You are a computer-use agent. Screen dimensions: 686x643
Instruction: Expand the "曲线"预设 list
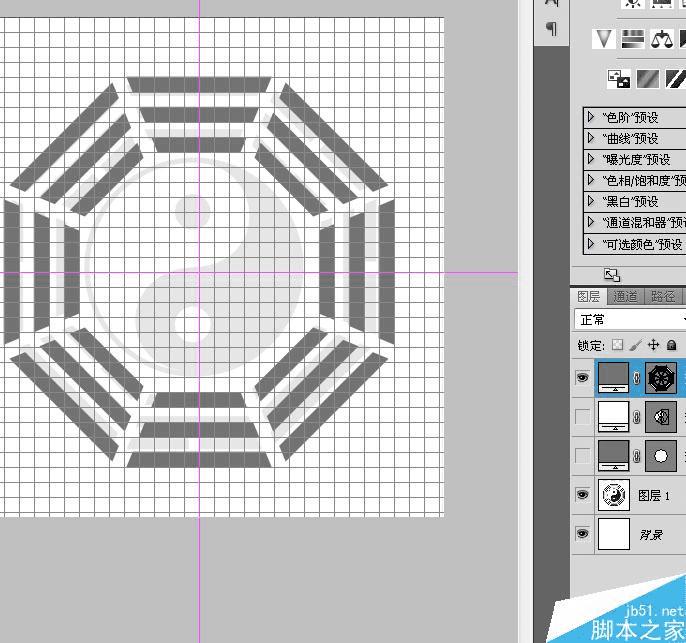pyautogui.click(x=591, y=138)
